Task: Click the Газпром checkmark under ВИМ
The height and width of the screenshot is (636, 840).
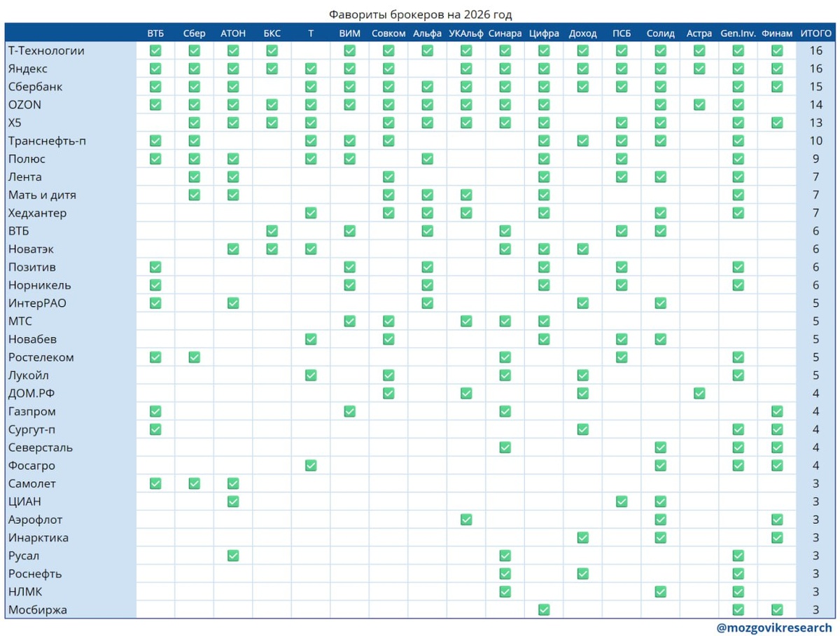Action: 349,411
